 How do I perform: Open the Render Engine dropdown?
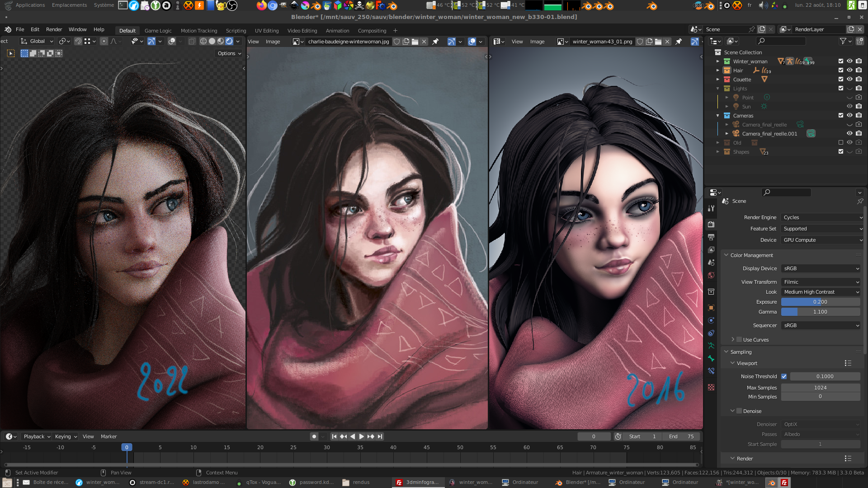(822, 217)
